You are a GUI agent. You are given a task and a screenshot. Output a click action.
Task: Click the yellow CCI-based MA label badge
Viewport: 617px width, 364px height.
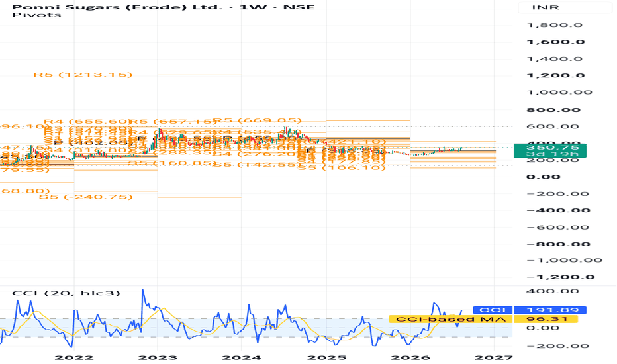450,319
